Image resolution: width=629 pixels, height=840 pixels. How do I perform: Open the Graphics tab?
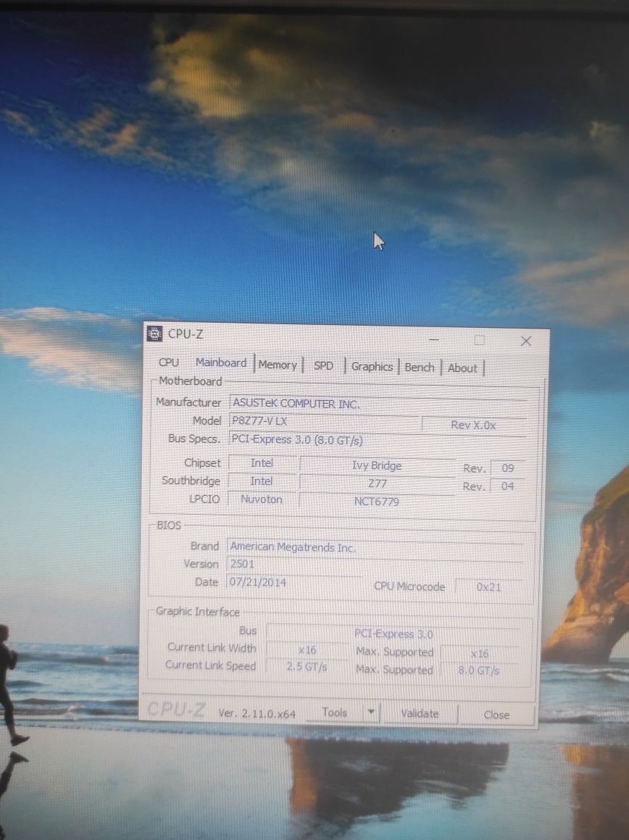tap(372, 367)
